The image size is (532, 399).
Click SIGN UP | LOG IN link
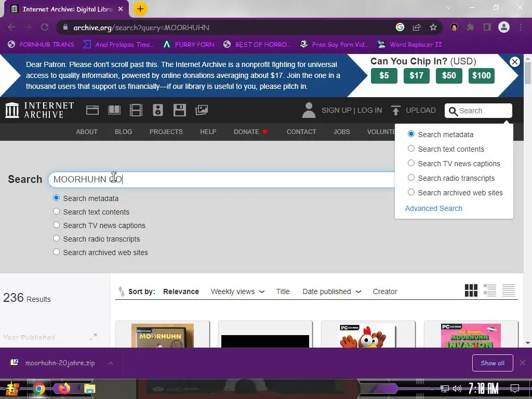click(352, 110)
